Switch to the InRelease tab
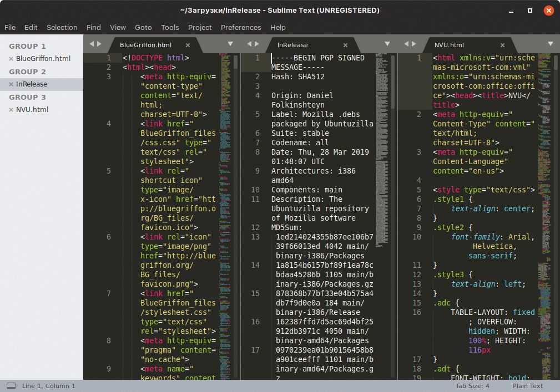Screen dimensions: 560x392 pyautogui.click(x=294, y=45)
